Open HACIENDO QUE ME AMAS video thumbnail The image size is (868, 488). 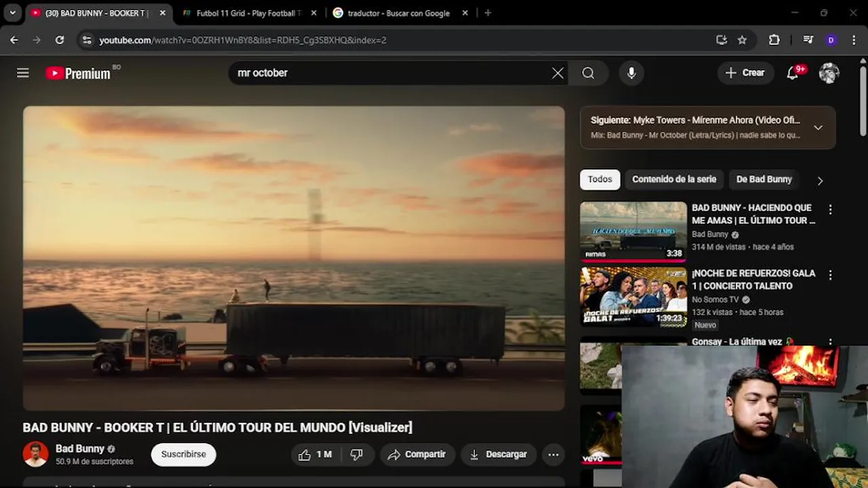[633, 232]
